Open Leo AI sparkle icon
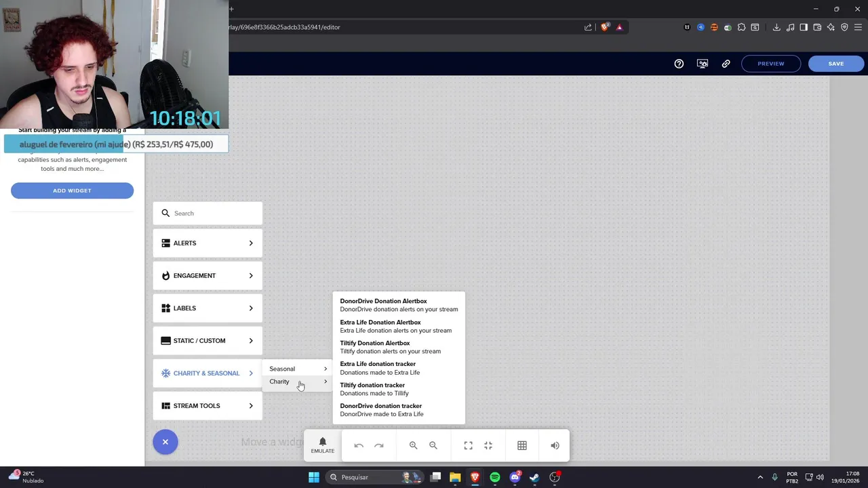Screen dimensions: 868x488 point(831,27)
